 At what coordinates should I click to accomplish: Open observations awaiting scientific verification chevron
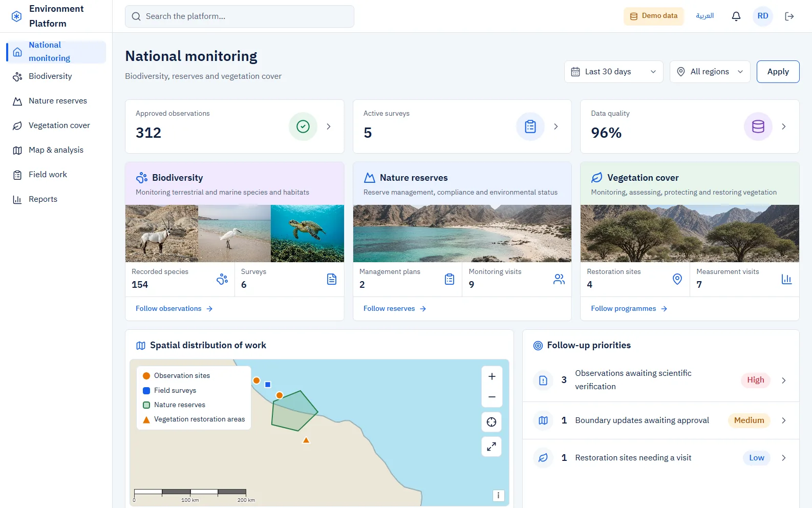coord(784,380)
